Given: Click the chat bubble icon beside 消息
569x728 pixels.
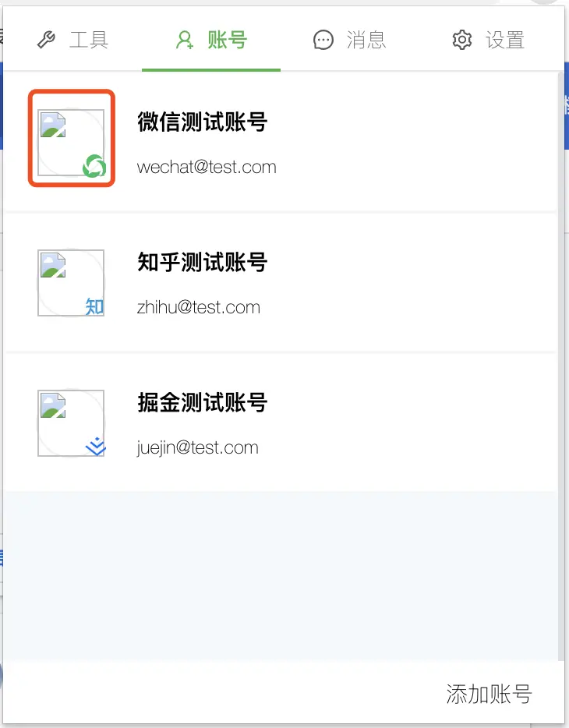Looking at the screenshot, I should point(323,40).
